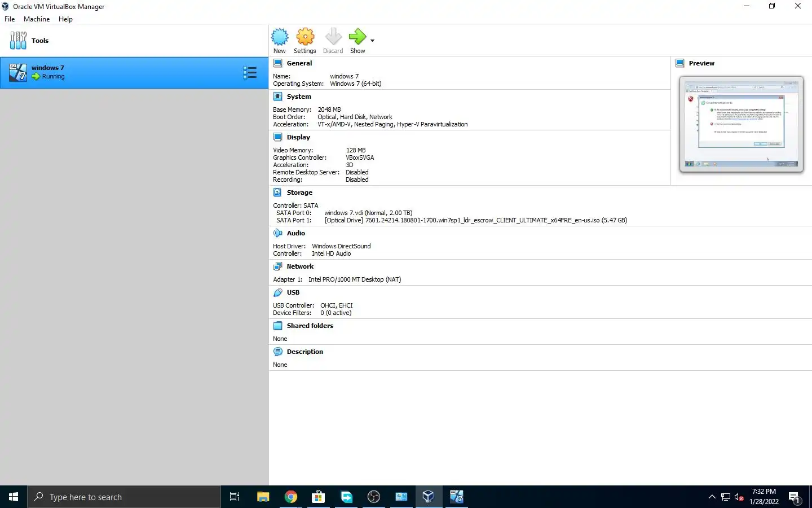Click the VirtualBox cube taskbar icon

[x=429, y=497]
